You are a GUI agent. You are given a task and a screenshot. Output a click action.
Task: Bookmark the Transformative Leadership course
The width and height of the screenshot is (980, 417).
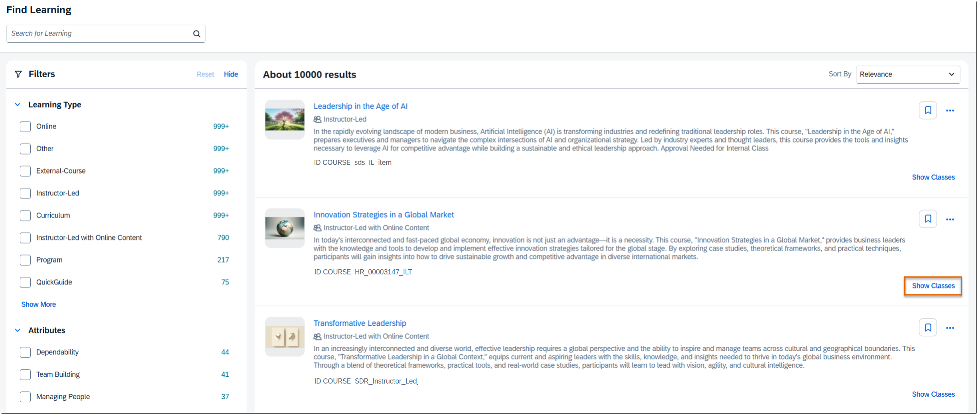pos(927,328)
